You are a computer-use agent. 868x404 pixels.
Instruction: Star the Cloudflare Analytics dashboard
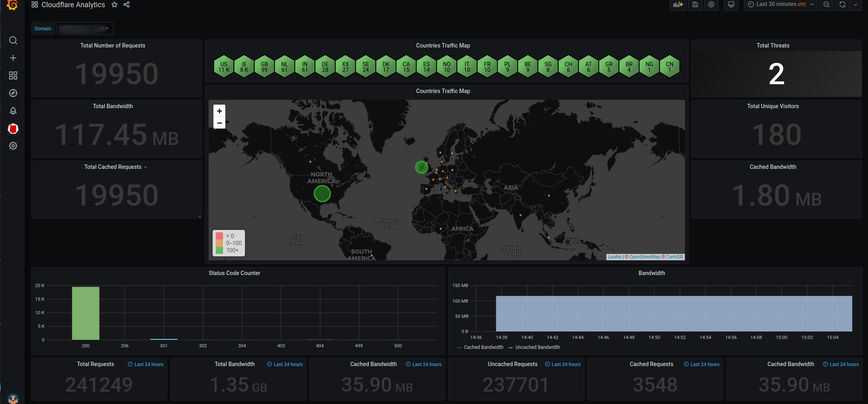click(x=114, y=4)
